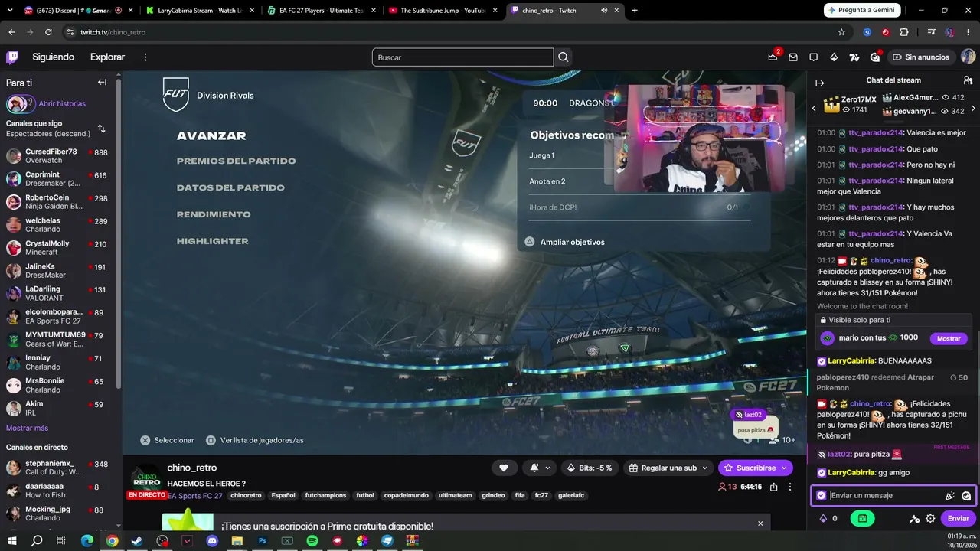Click the Get Bits diamond icon in header
The width and height of the screenshot is (980, 551).
click(x=834, y=57)
